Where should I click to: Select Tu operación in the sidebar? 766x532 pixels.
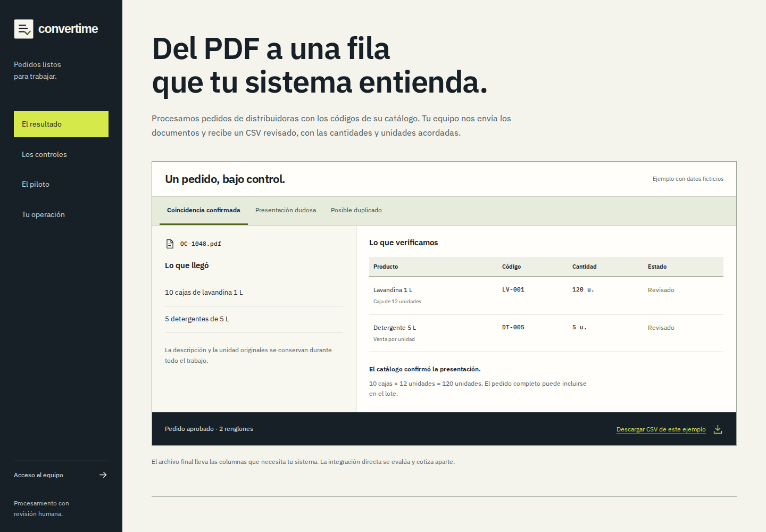pyautogui.click(x=61, y=214)
